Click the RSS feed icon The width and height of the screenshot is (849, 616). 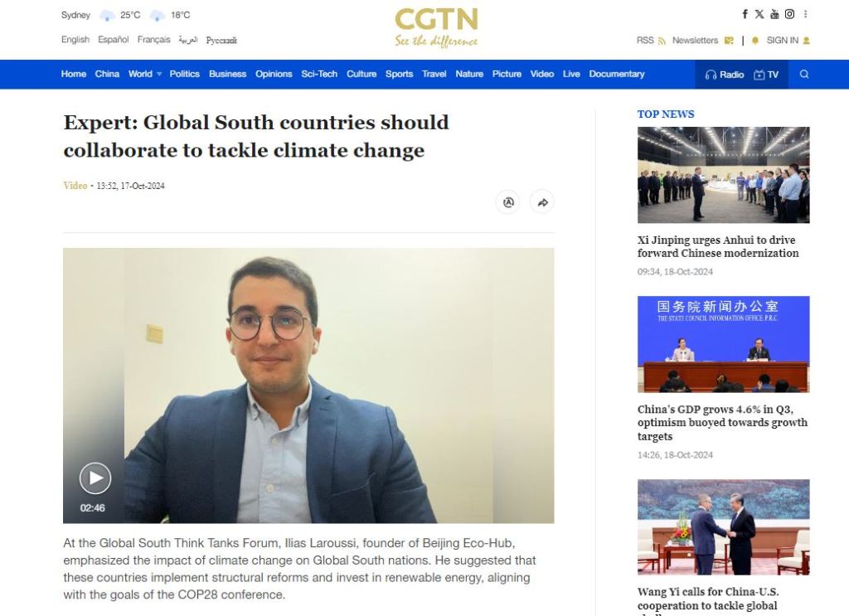(x=662, y=41)
